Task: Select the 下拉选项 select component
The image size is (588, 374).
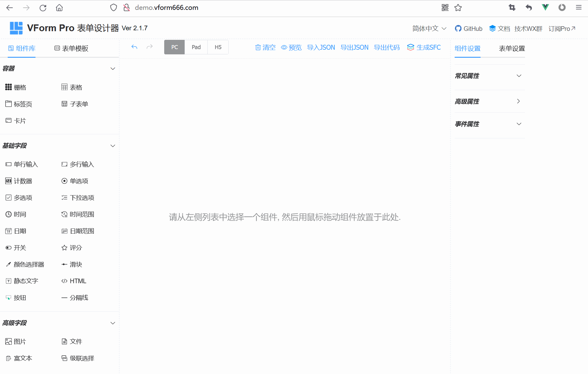Action: [81, 197]
